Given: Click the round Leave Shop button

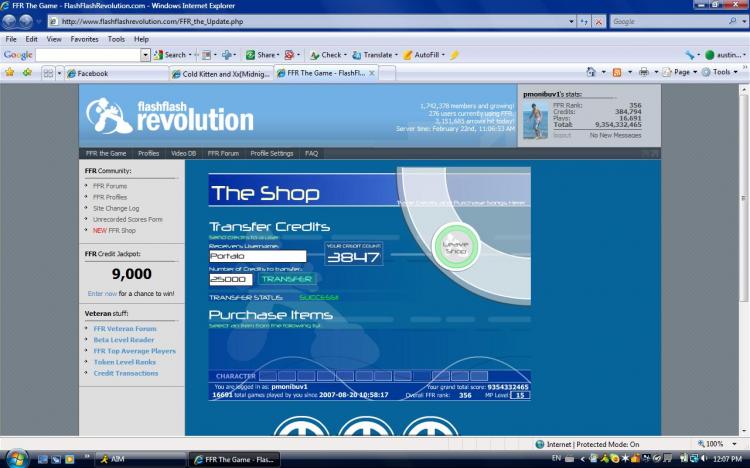Looking at the screenshot, I should pos(455,247).
